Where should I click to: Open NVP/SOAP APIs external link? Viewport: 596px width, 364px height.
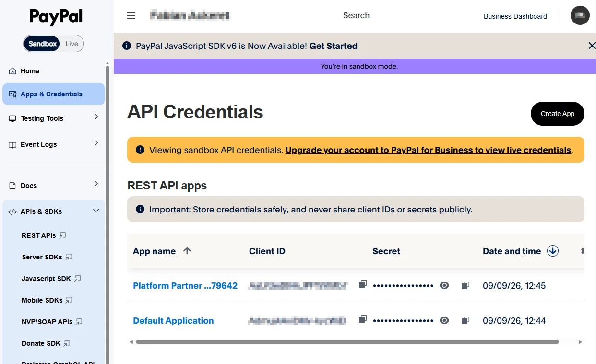tap(52, 322)
